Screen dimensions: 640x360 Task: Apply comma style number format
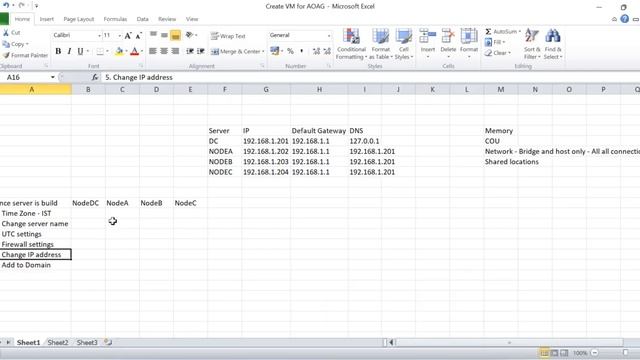click(302, 51)
